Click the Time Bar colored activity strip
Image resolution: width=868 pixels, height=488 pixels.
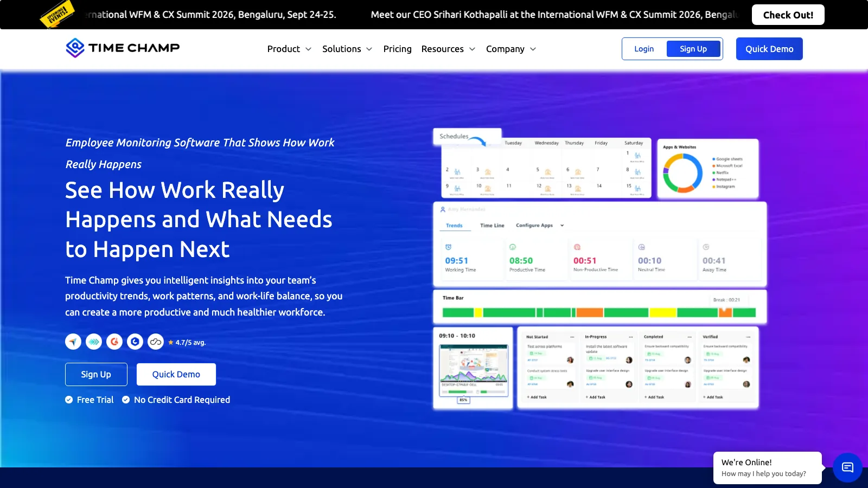[599, 312]
